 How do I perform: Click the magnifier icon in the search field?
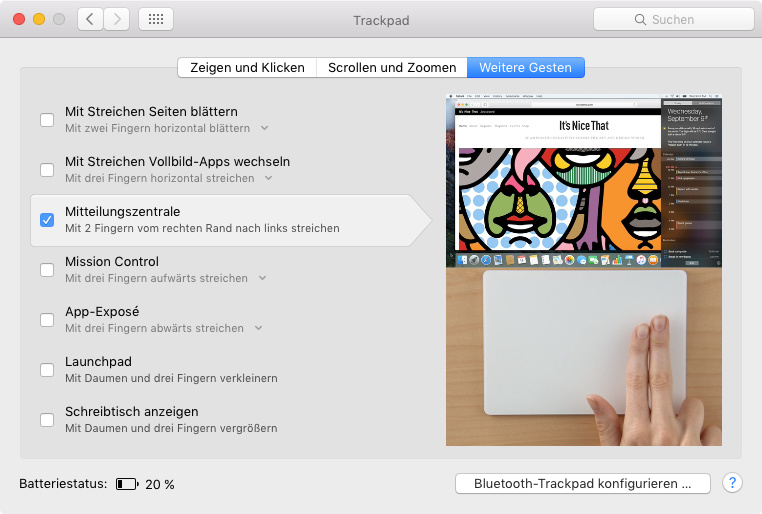pos(640,19)
